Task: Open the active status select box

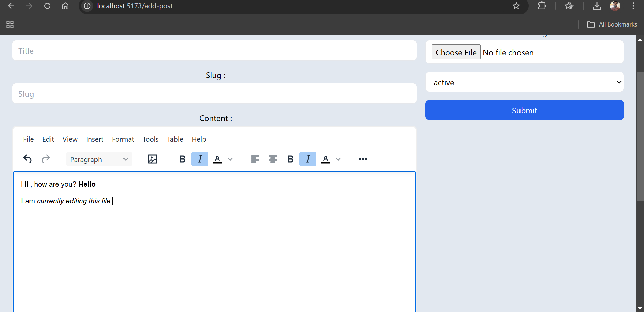Action: click(x=524, y=82)
